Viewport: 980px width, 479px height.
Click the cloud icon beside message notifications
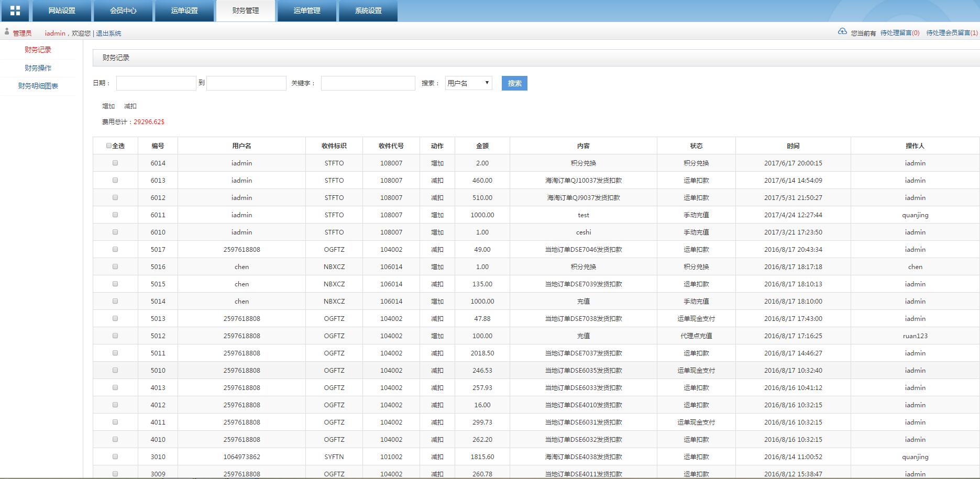click(x=842, y=31)
